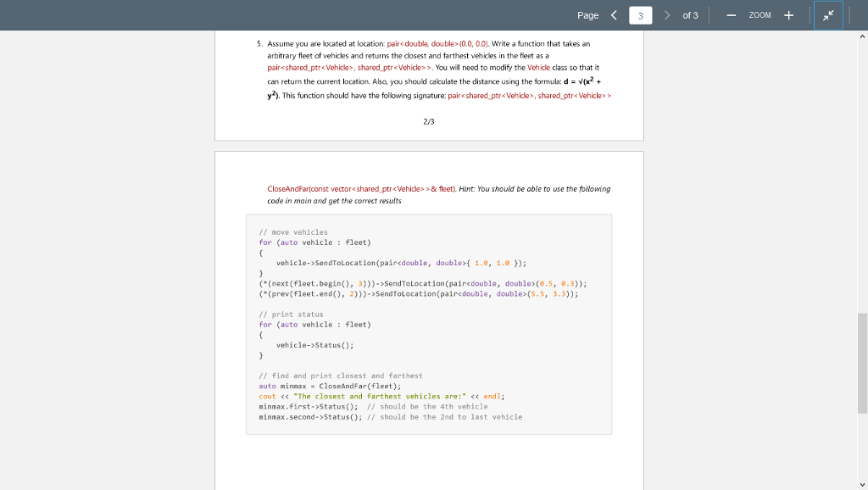Zoom out using the minus icon

click(731, 15)
